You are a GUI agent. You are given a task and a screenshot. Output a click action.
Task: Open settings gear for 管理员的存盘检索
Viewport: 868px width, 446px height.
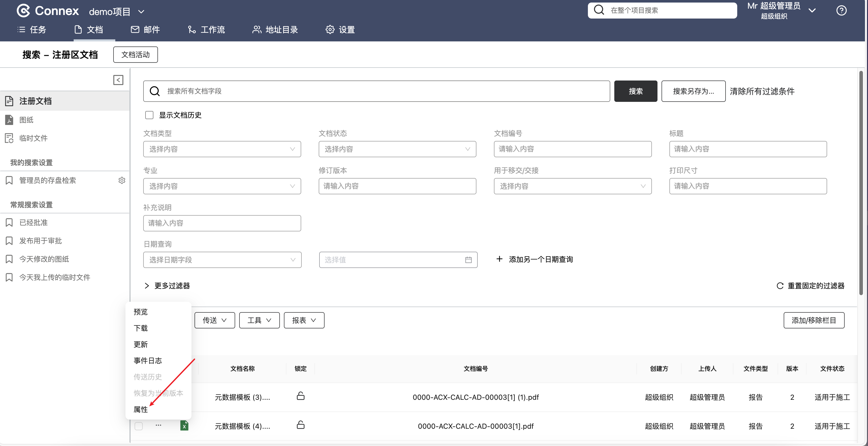coord(122,180)
